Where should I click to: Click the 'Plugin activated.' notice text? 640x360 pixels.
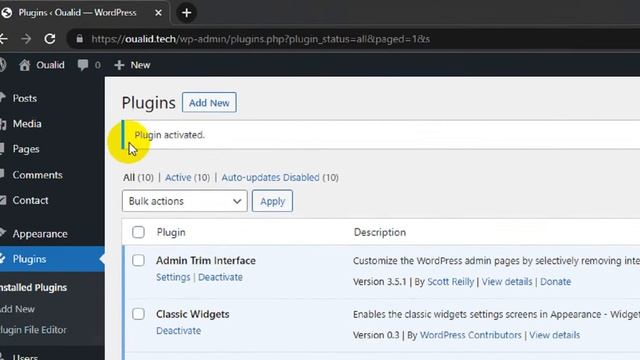(x=169, y=135)
